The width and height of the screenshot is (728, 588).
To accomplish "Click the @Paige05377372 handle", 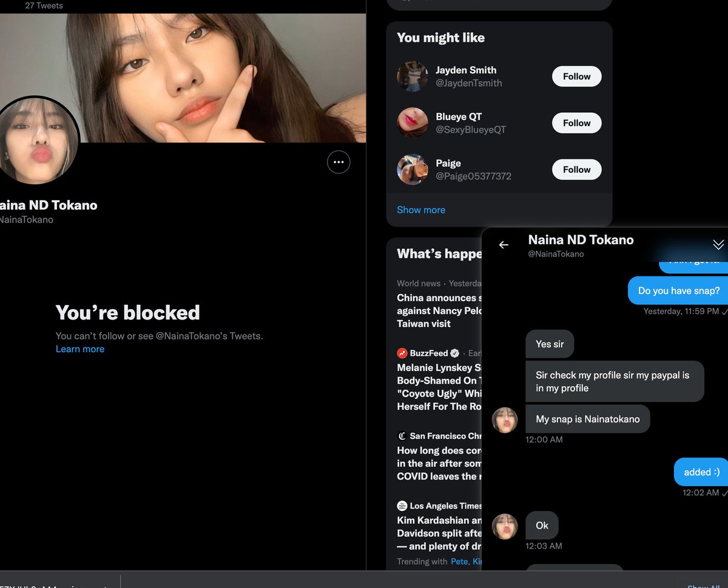I will 473,176.
